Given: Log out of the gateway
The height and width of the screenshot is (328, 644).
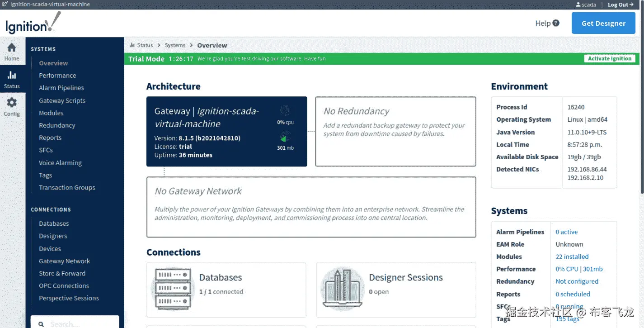Looking at the screenshot, I should click(x=620, y=5).
